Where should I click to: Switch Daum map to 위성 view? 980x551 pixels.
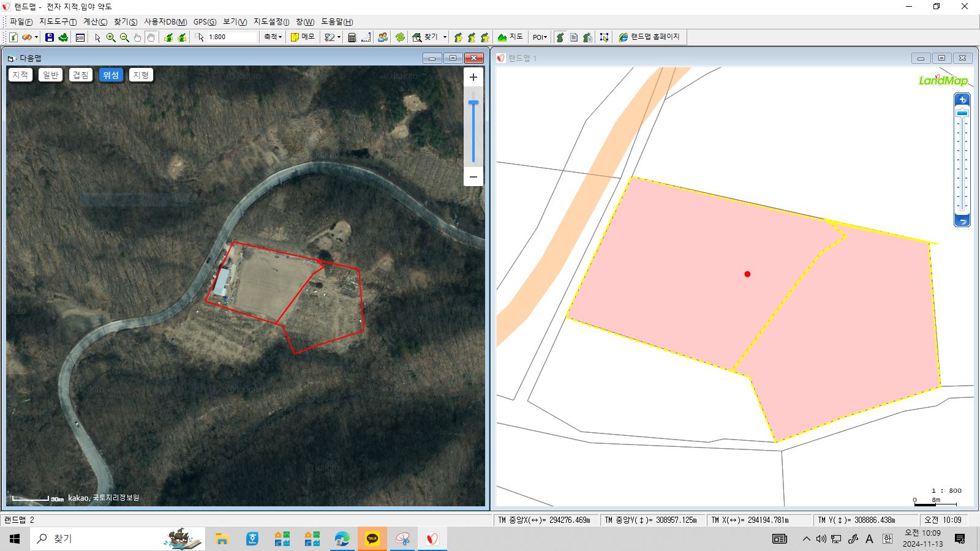[111, 75]
